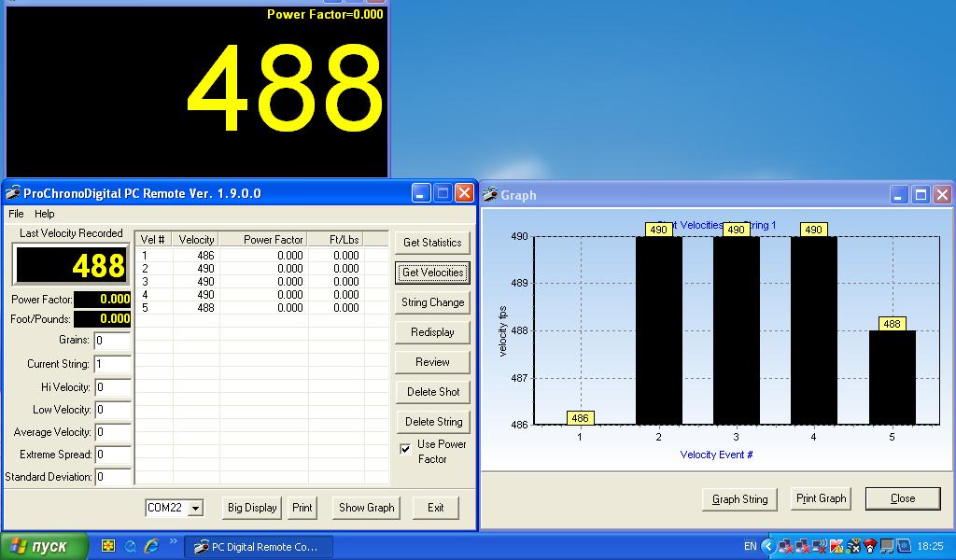Open the COM22 port dropdown
Viewport: 956px width, 560px height.
[x=195, y=508]
